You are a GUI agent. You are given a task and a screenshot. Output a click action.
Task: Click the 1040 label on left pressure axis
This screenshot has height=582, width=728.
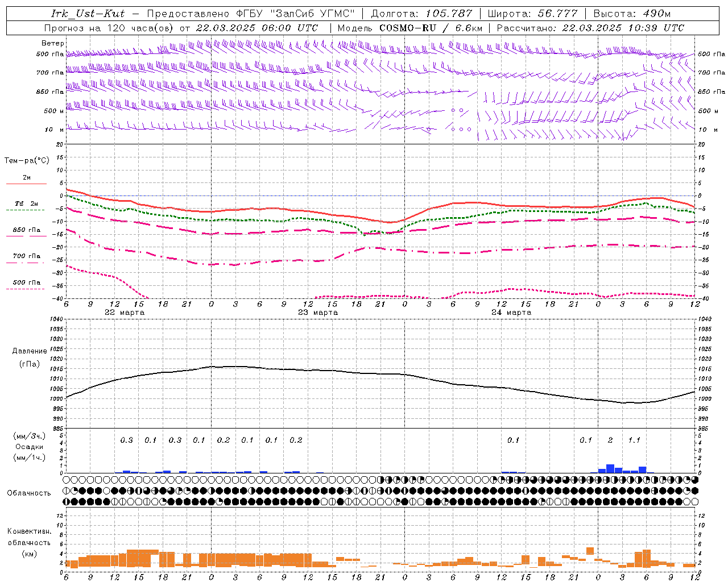[x=56, y=319]
